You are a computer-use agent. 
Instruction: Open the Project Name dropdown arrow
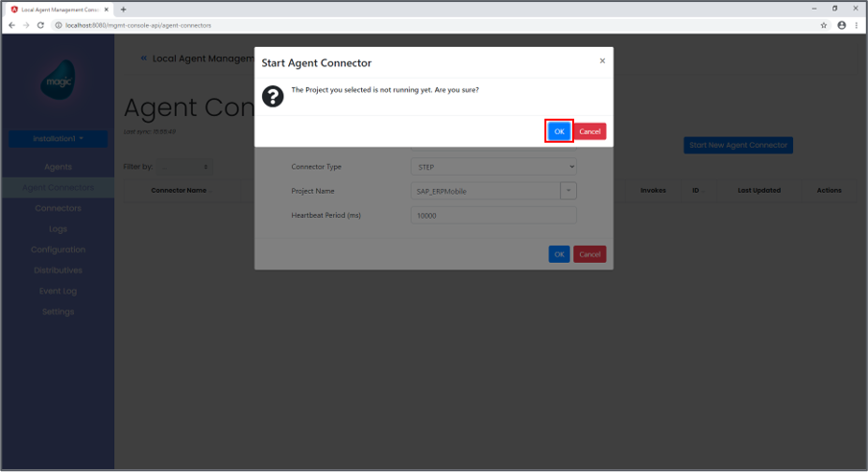pos(568,191)
